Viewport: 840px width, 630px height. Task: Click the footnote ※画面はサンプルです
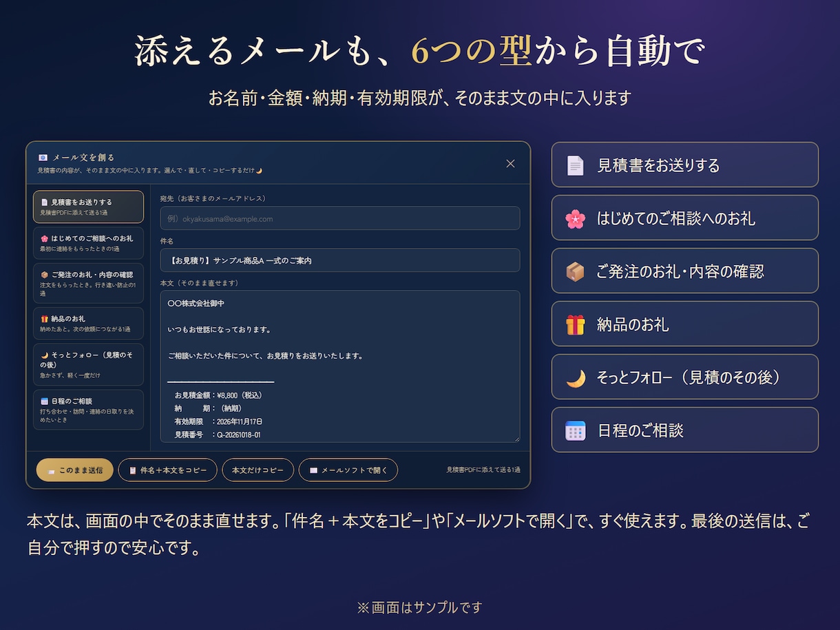coord(419,607)
